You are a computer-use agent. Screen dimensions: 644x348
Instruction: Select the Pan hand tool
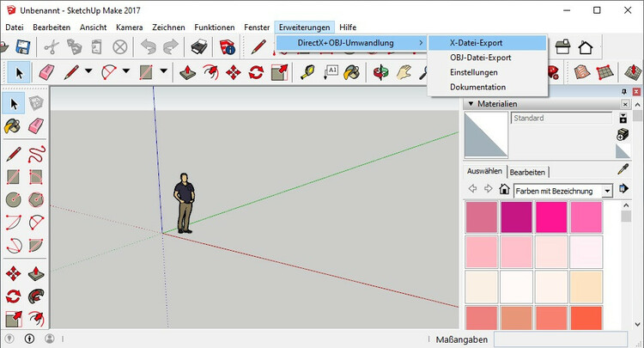click(x=404, y=72)
